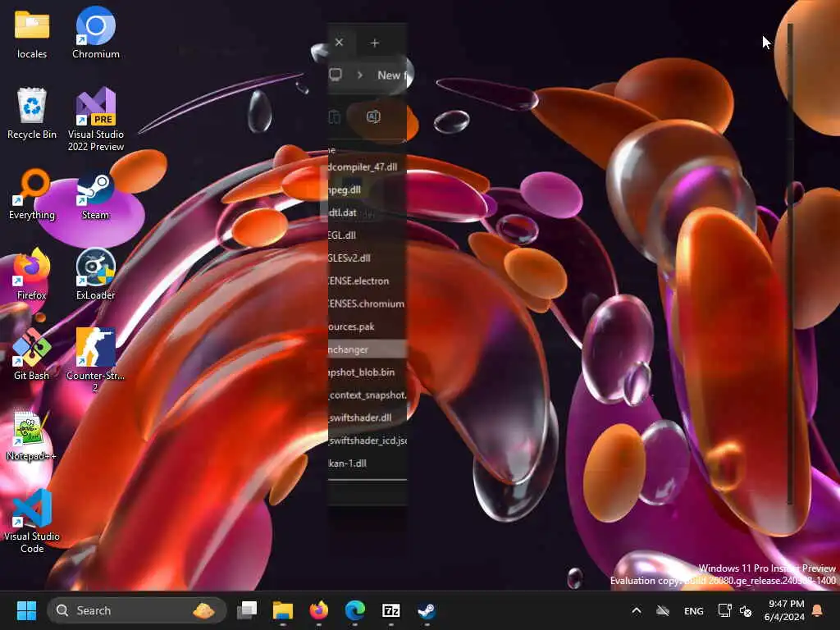Close the File Explorer tab
The image size is (840, 630).
pyautogui.click(x=339, y=43)
